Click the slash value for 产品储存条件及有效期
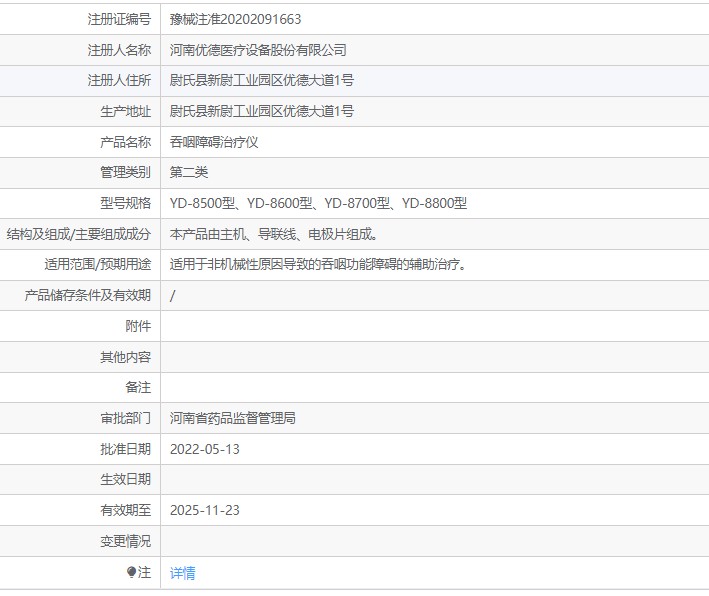Viewport: 709px width, 596px height. [172, 296]
